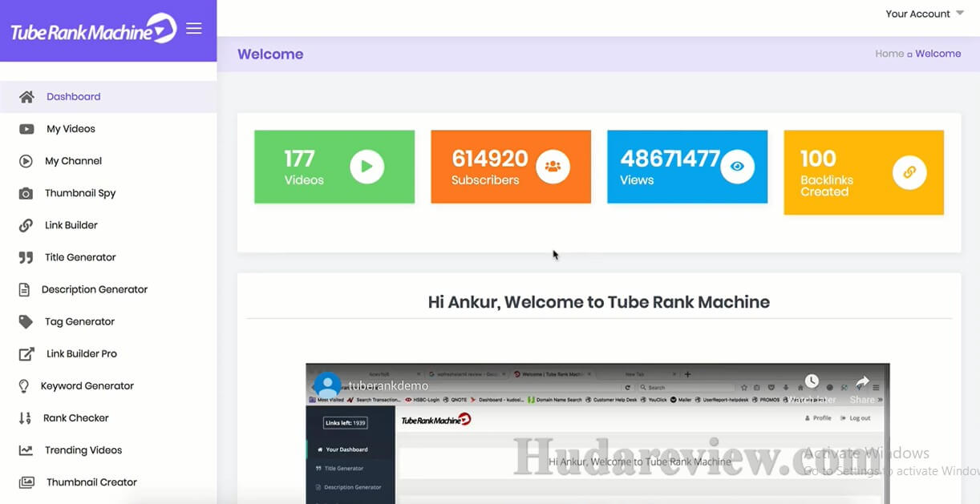
Task: Click the "48671477 Views" count
Action: pyautogui.click(x=670, y=167)
